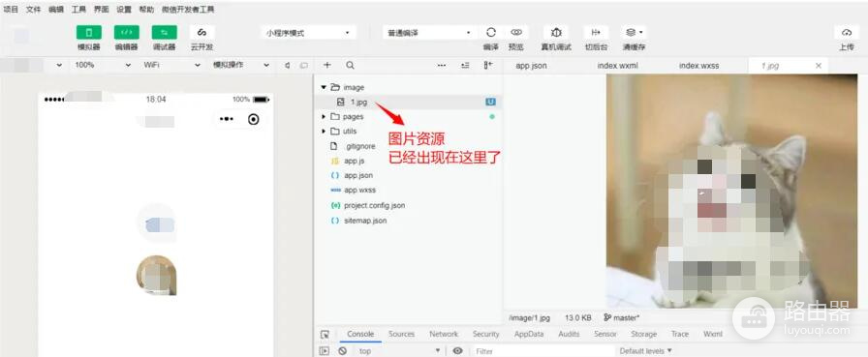The image size is (868, 357).
Task: Switch to the index.wxml editor tab
Action: pyautogui.click(x=617, y=65)
